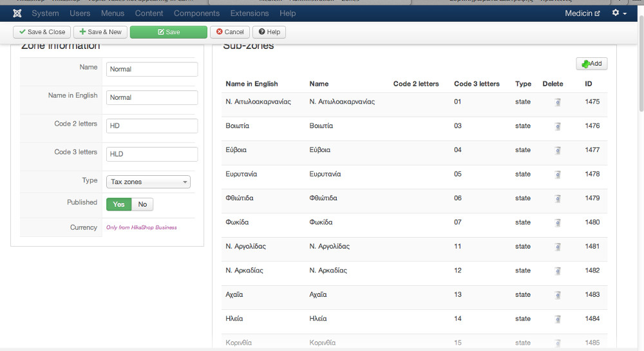
Task: Click the Joomla logo icon
Action: 17,13
